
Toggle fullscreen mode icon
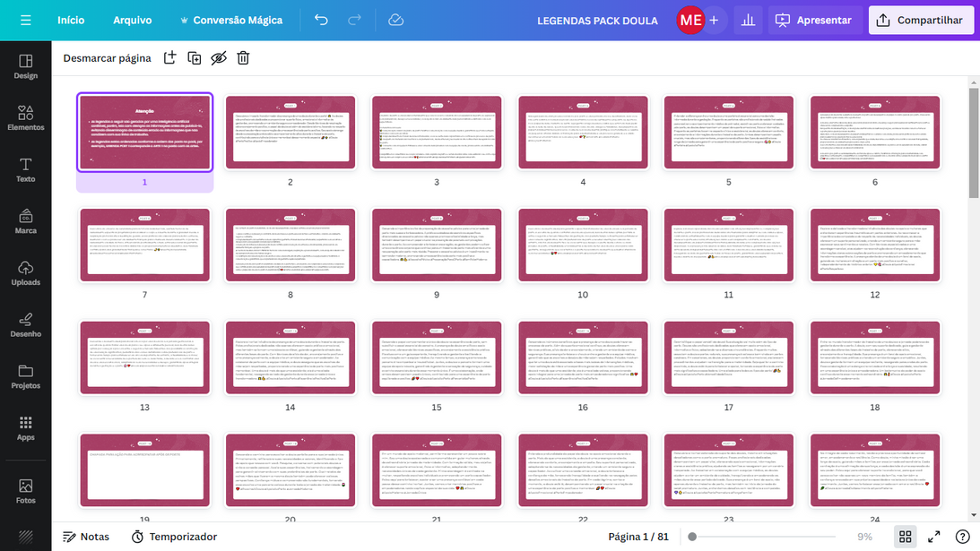934,537
